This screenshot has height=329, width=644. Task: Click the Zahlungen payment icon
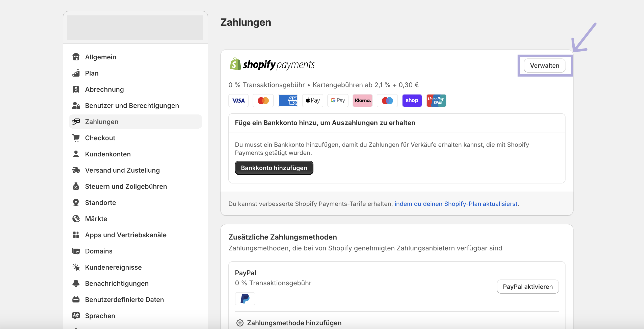click(x=76, y=122)
